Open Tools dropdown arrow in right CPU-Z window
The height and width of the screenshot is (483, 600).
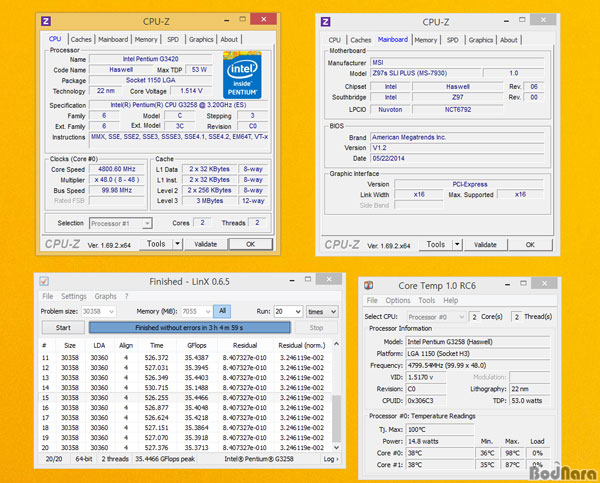[457, 245]
